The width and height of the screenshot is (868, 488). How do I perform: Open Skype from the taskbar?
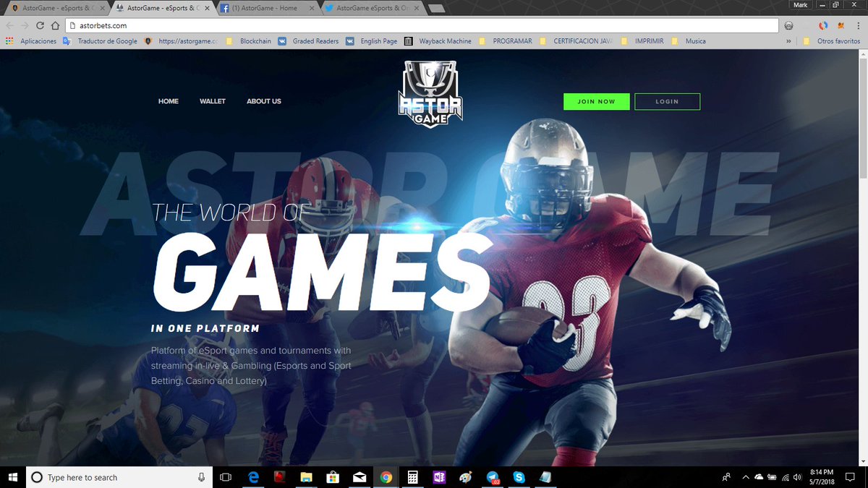[519, 477]
